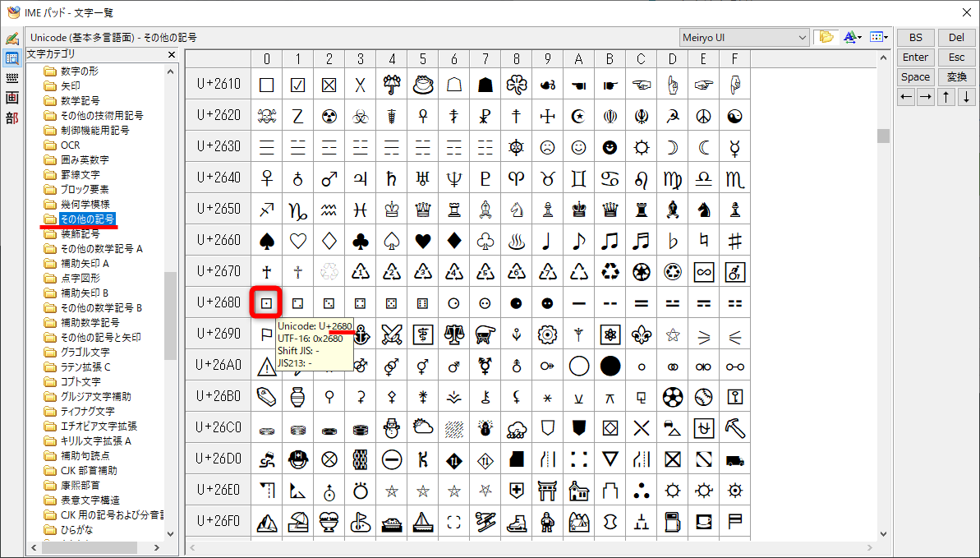
Task: Click the Space button
Action: (x=915, y=76)
